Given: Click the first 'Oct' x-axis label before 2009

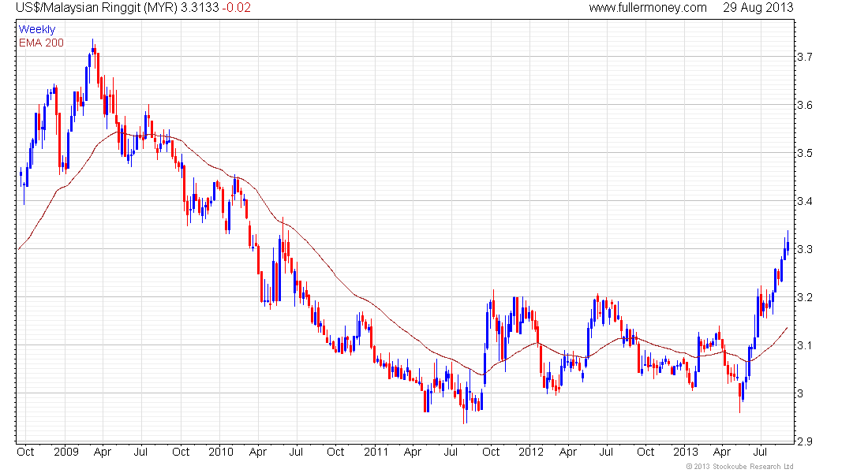Looking at the screenshot, I should click(x=25, y=452).
